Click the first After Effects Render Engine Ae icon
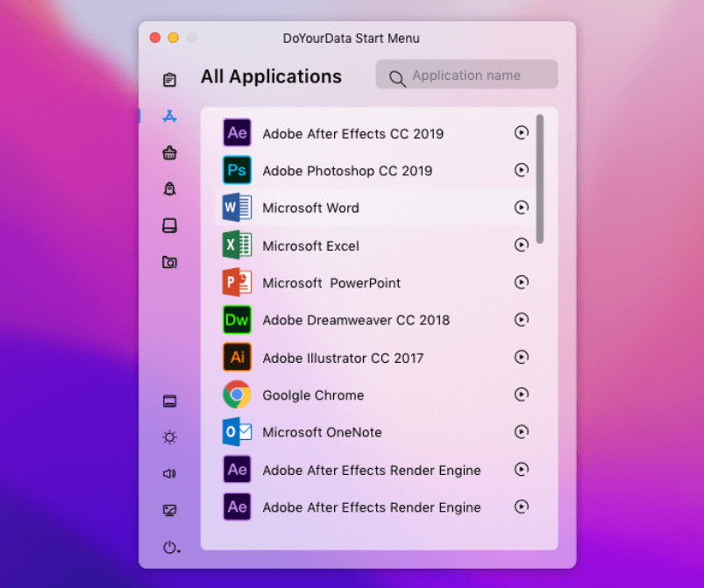This screenshot has width=704, height=588. pos(237,470)
